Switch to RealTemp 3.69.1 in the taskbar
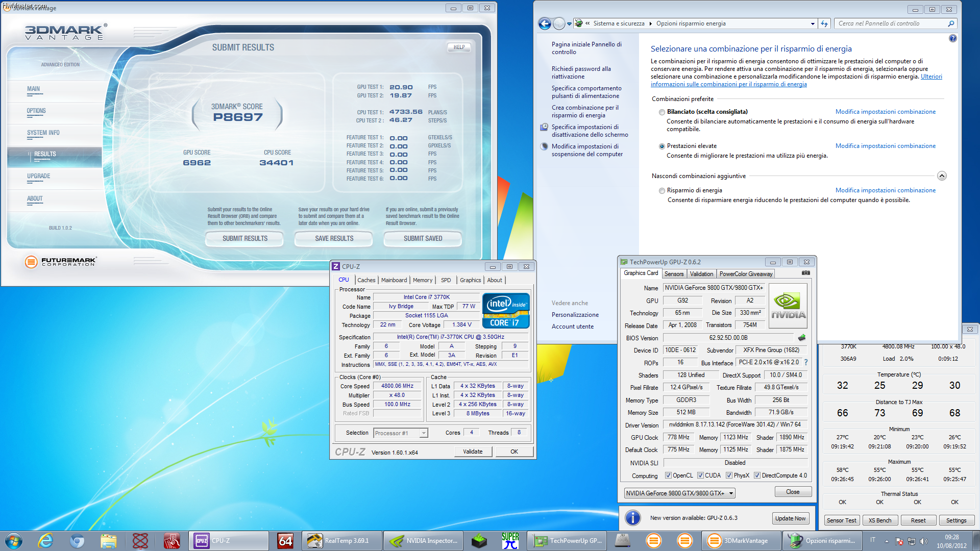 [x=341, y=541]
